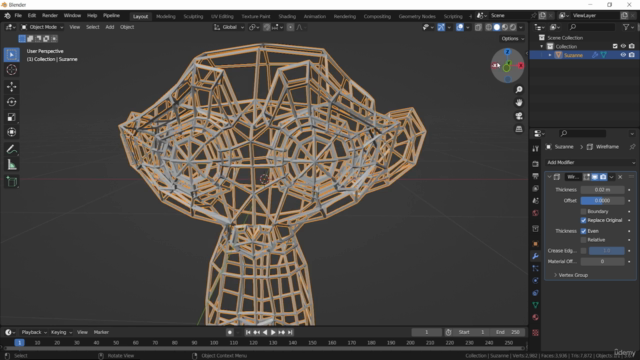Viewport: 640px width, 360px height.
Task: Switch perspective/orthographic grid icon
Action: (519, 129)
